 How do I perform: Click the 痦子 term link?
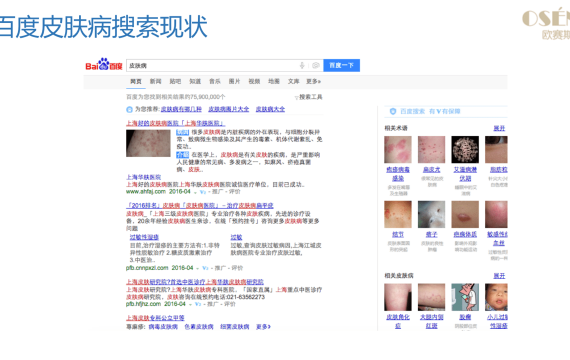tap(431, 235)
